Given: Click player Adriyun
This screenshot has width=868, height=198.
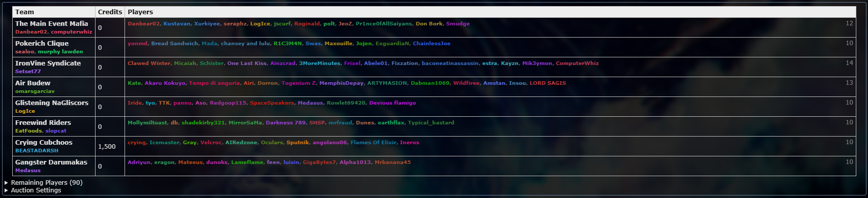Looking at the screenshot, I should tap(139, 162).
